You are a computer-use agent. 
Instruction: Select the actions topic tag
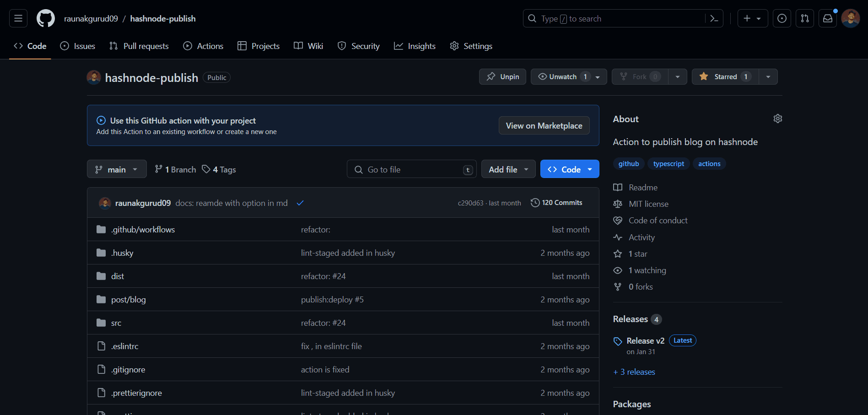709,164
